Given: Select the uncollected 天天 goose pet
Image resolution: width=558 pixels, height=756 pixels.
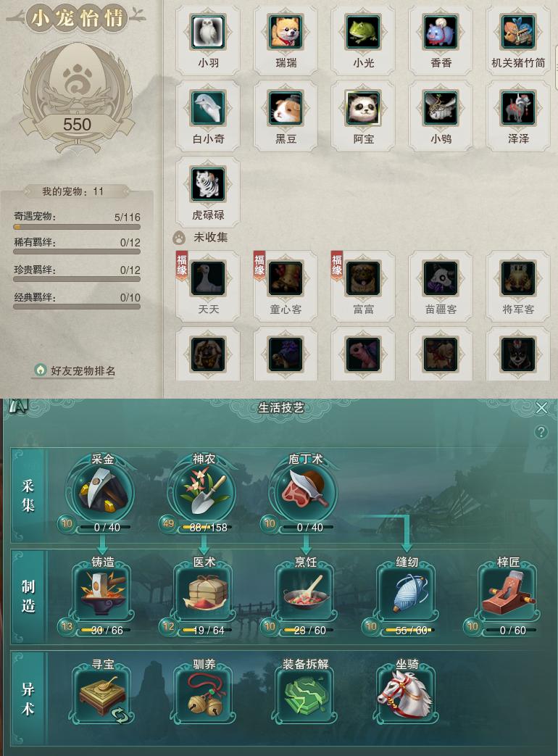Looking at the screenshot, I should pyautogui.click(x=208, y=278).
